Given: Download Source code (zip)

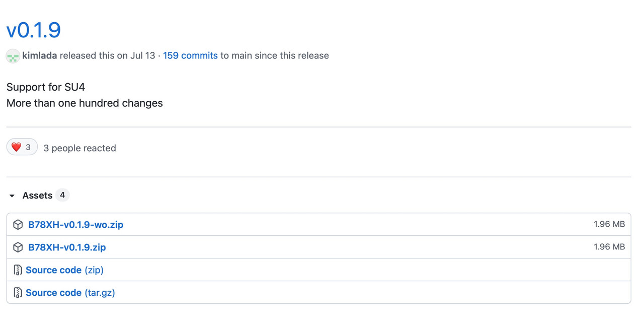Looking at the screenshot, I should (x=64, y=270).
